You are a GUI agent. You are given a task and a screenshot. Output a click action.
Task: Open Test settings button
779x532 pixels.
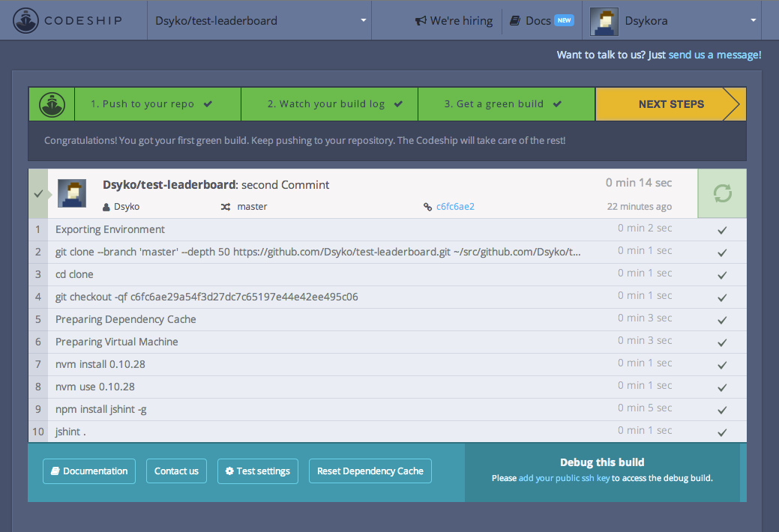click(x=258, y=471)
